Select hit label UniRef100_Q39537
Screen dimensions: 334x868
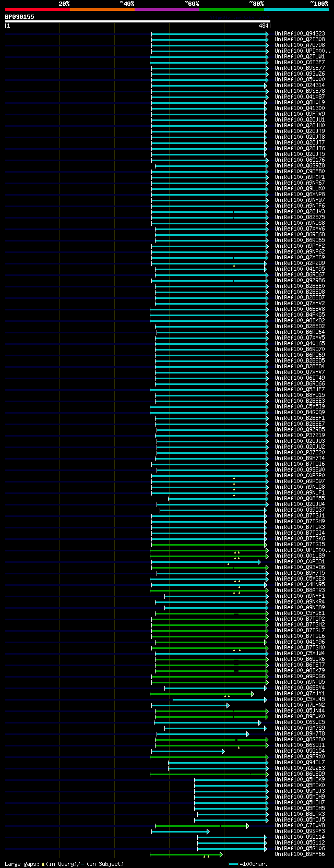[300, 510]
